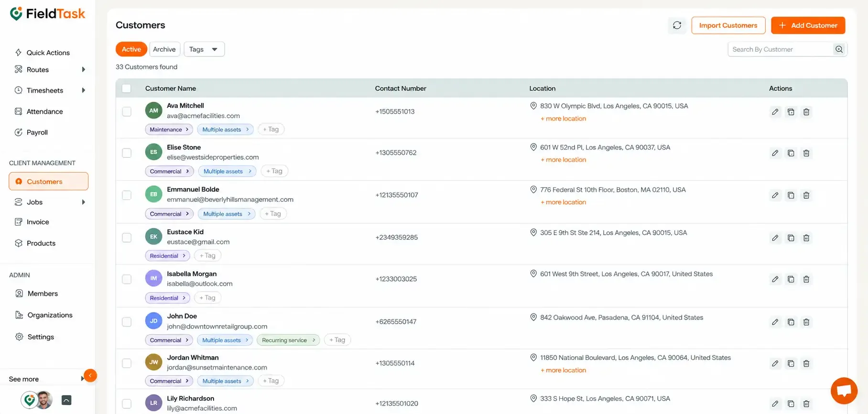The image size is (868, 414).
Task: Check the John Doe row checkbox
Action: click(x=127, y=322)
